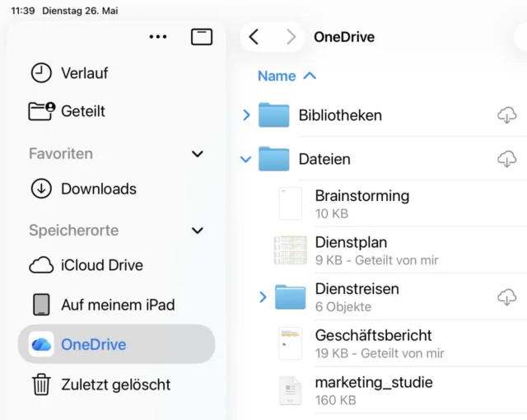Collapse the Favoriten section chevron
527x420 pixels.
coord(198,154)
